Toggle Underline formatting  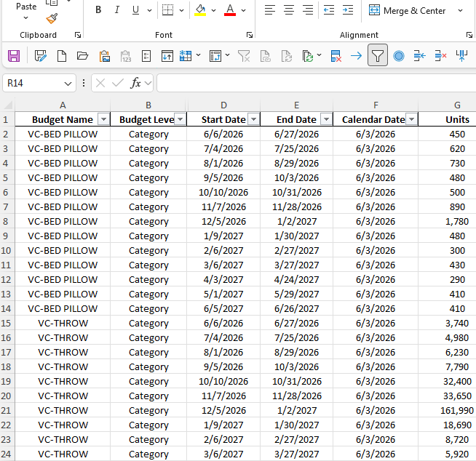coord(135,10)
